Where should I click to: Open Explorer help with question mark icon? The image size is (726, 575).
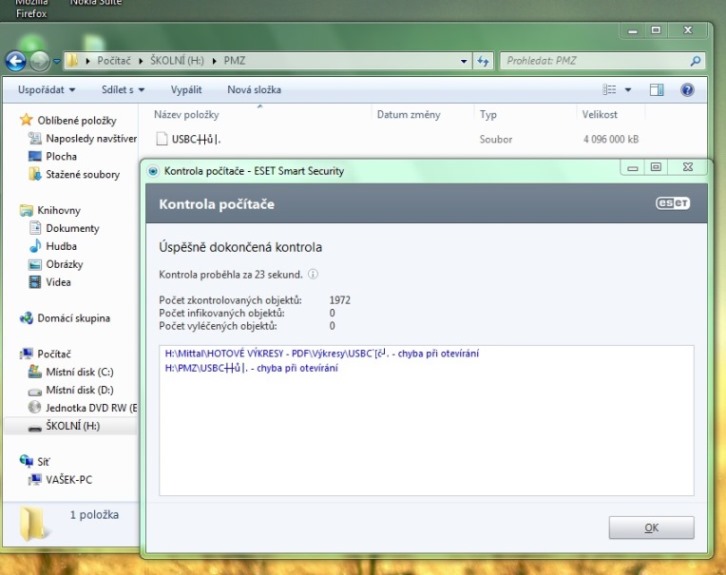(x=687, y=90)
